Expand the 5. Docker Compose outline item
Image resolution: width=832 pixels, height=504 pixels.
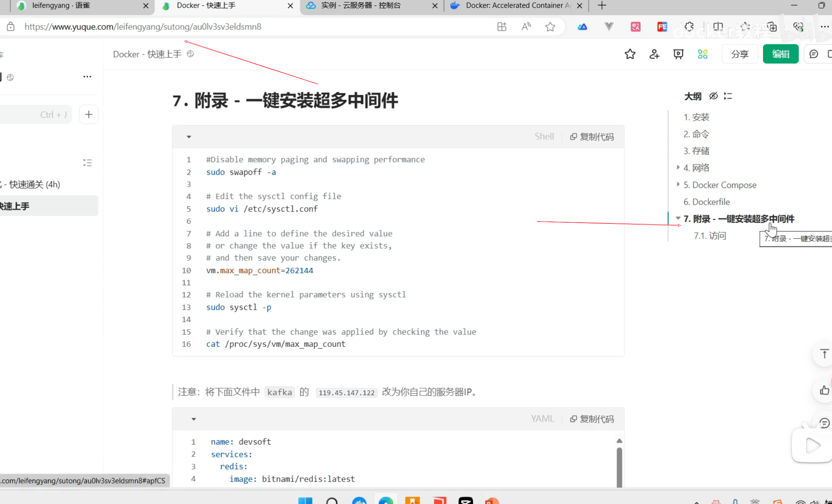[x=678, y=184]
